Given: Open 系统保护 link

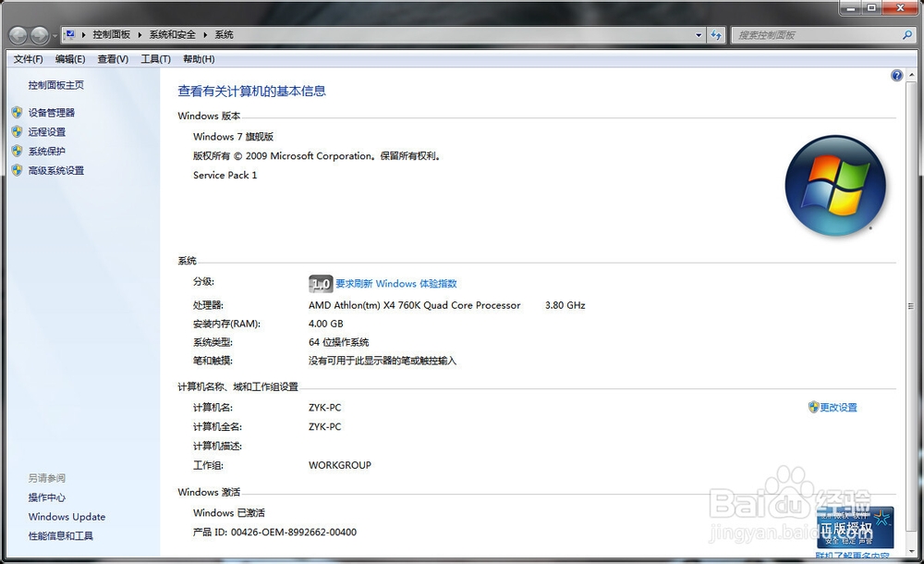Looking at the screenshot, I should click(46, 152).
